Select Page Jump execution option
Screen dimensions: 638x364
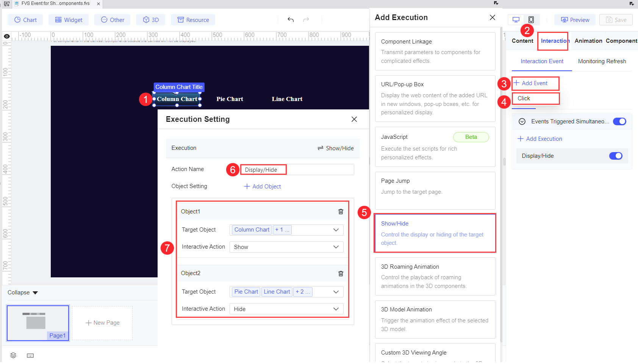pyautogui.click(x=435, y=191)
